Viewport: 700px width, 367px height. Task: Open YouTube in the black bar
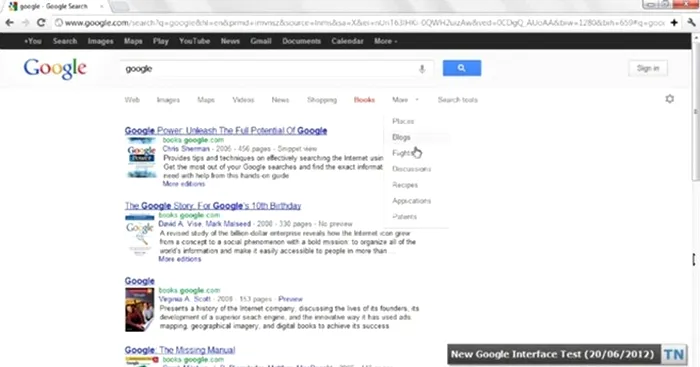click(195, 41)
